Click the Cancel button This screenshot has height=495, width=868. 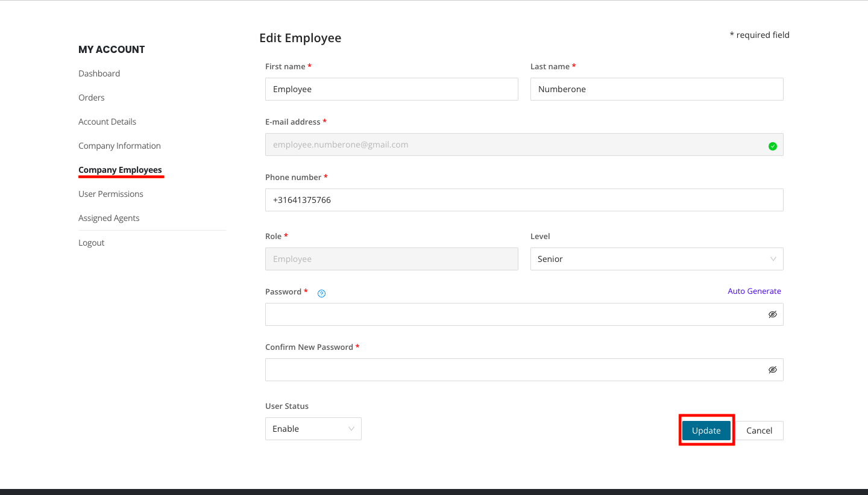(759, 431)
